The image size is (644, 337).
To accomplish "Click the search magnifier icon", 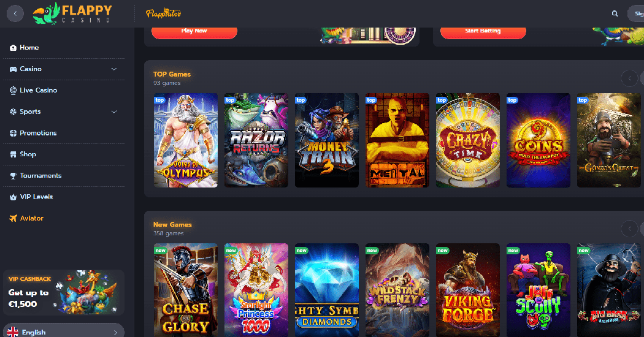I will pos(615,13).
